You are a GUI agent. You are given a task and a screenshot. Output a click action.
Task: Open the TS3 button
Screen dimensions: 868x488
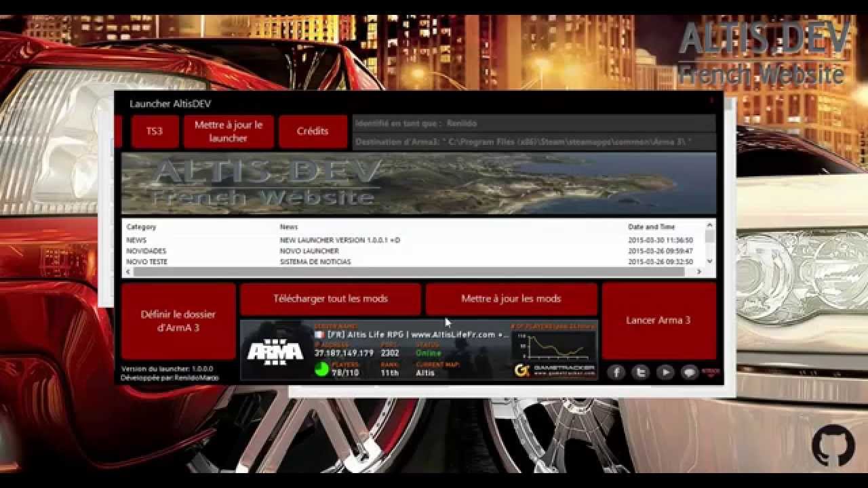click(x=155, y=131)
